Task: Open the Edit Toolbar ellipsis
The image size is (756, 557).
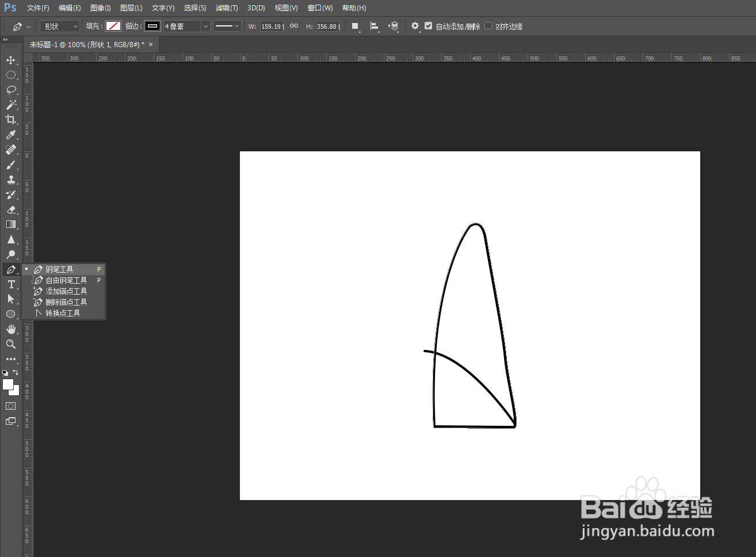Action: coord(11,359)
